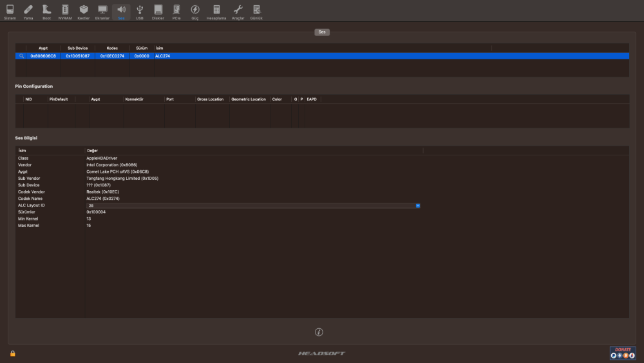Select the Realtek (0x10EC) codec vendor value
This screenshot has height=363, width=644.
[102, 192]
